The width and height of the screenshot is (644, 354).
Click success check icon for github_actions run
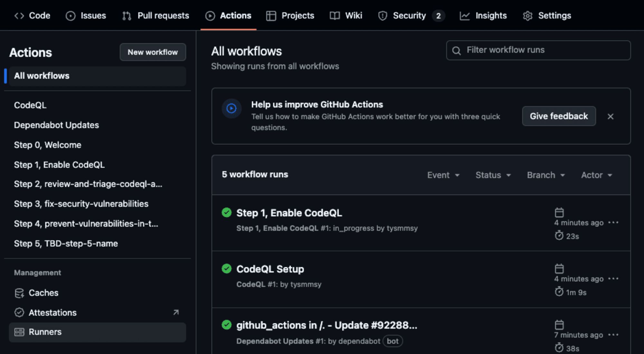[x=227, y=325]
